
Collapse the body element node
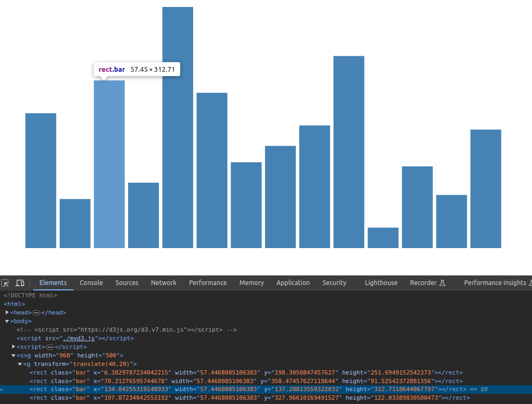7,321
